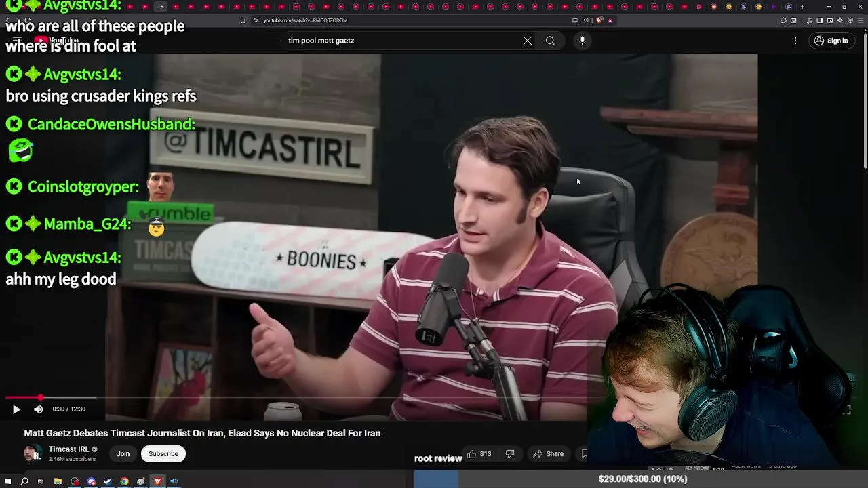Viewport: 868px width, 488px height.
Task: Open the Leo AI sparkle icon
Action: (x=840, y=20)
